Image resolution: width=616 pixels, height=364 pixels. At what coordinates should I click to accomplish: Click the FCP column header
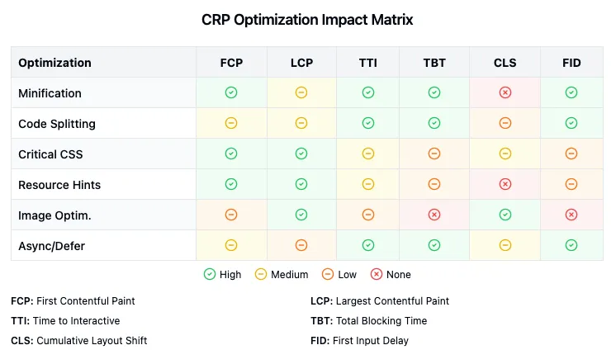coord(231,63)
